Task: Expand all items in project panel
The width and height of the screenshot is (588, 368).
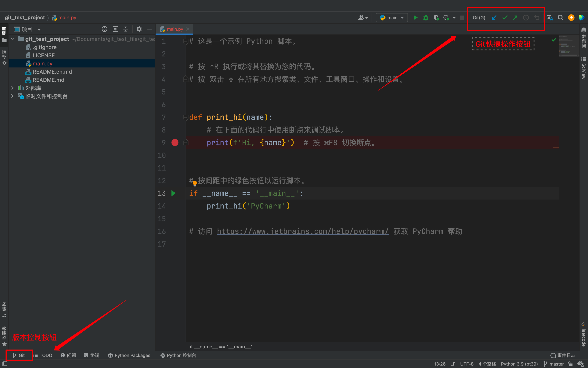Action: pos(115,29)
